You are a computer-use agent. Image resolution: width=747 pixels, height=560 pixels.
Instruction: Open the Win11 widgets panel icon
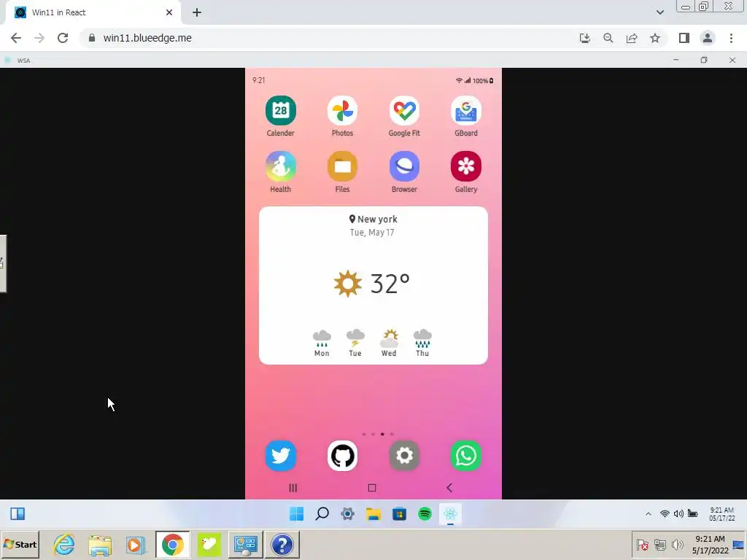(18, 514)
